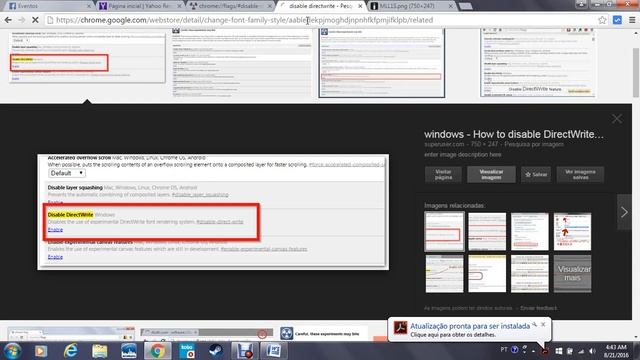Open the title 'windows - How to disable DirectWrite...'
Viewport: 640px width, 360px height.
[x=513, y=134]
